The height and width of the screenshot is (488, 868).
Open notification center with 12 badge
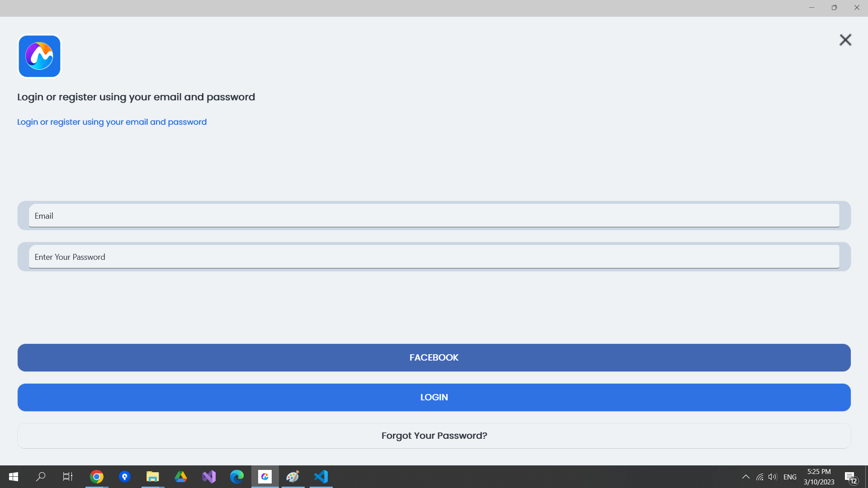pyautogui.click(x=850, y=477)
